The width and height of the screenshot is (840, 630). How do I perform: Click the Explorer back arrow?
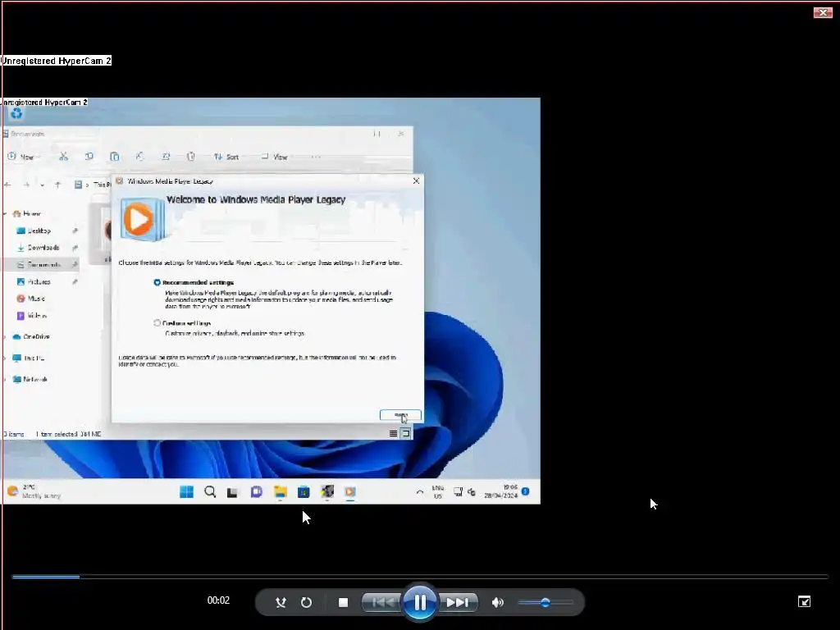[7, 185]
